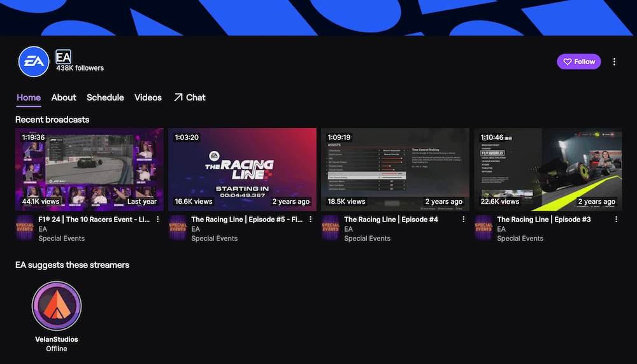Open Special Events category under Episode #4
The width and height of the screenshot is (637, 364).
coord(368,238)
